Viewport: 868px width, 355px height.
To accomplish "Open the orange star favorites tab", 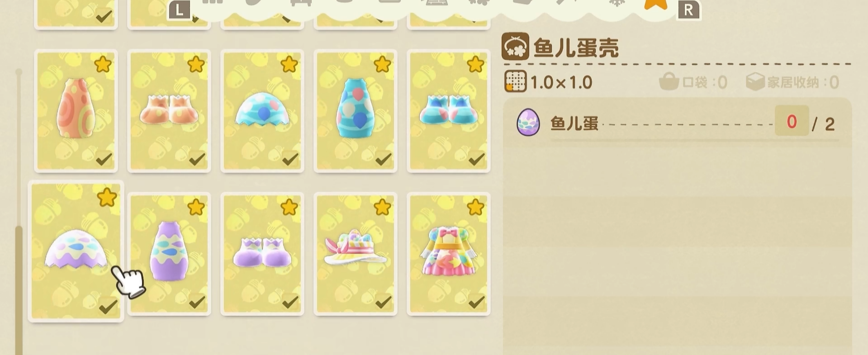I will pyautogui.click(x=655, y=4).
